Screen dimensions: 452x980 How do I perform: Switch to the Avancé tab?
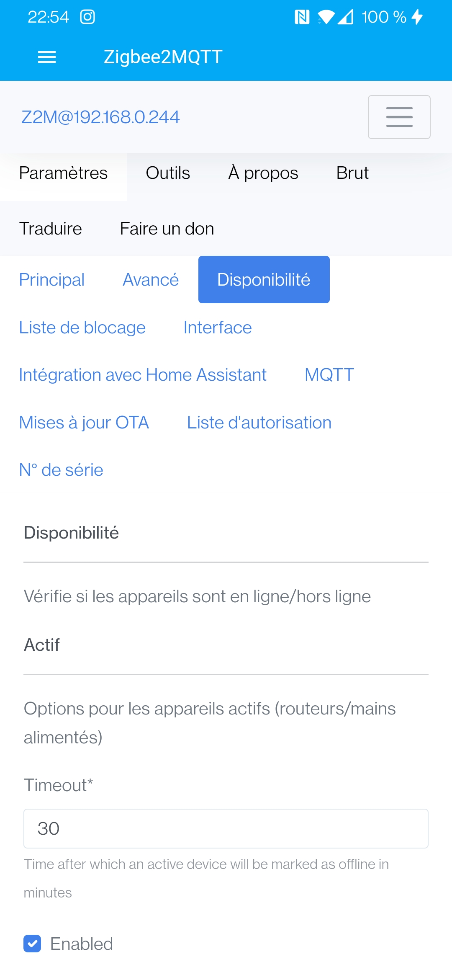point(151,280)
